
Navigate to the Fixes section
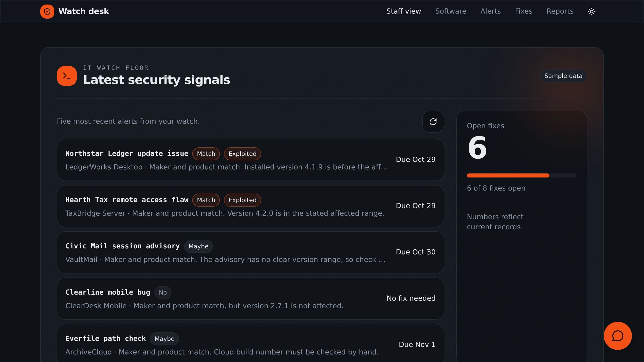point(524,11)
